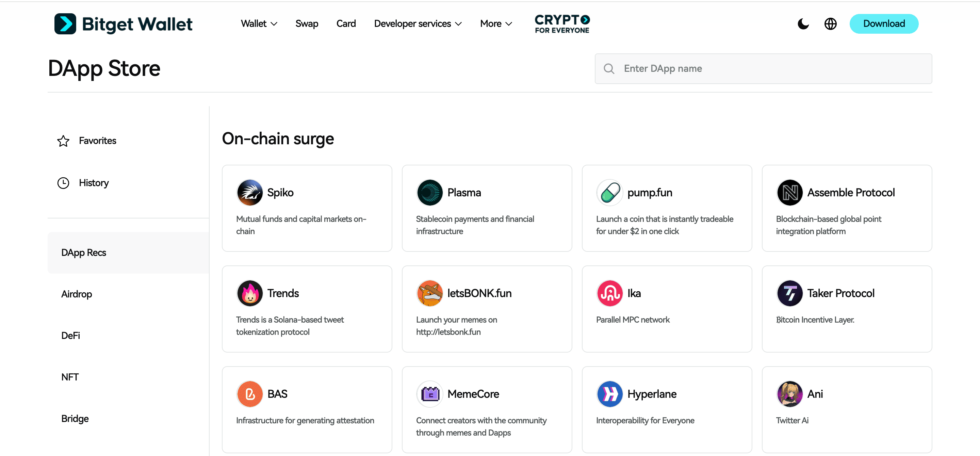The height and width of the screenshot is (456, 980).
Task: Open the Plasma app icon
Action: coord(429,193)
